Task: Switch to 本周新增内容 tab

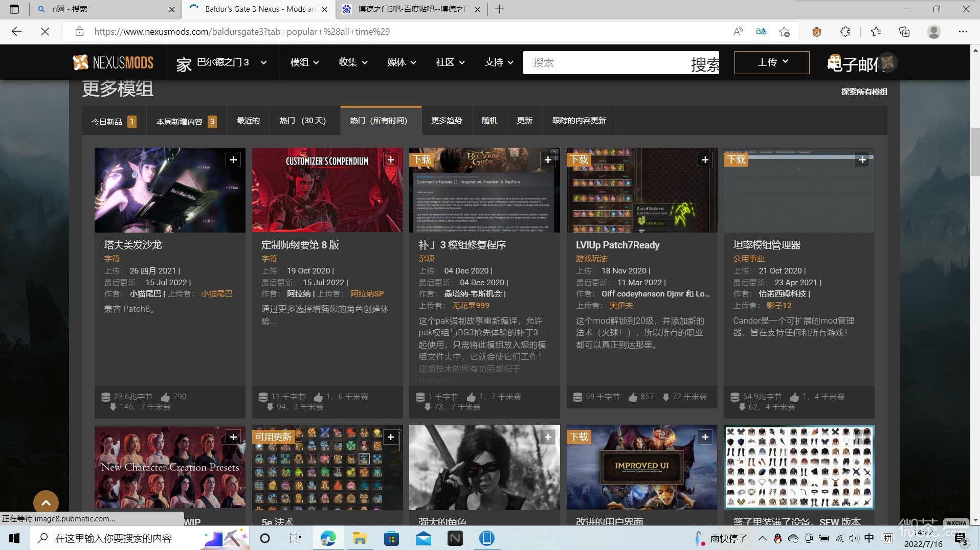Action: [186, 121]
